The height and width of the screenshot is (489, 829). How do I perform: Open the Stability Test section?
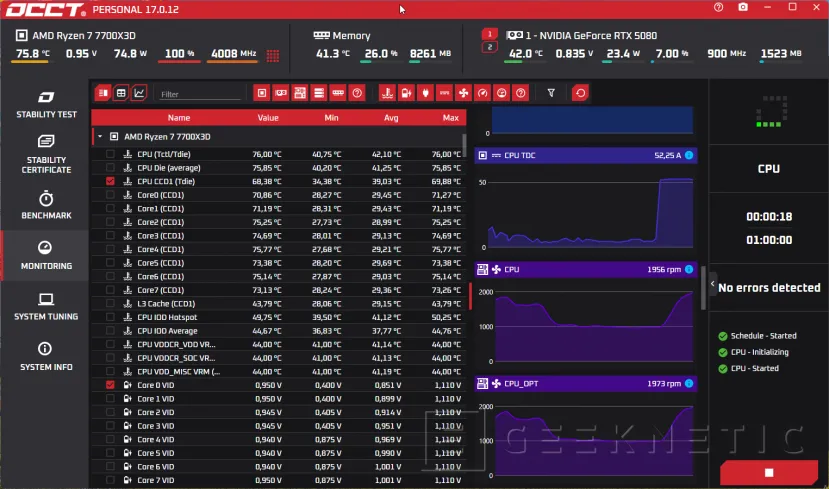click(x=46, y=104)
